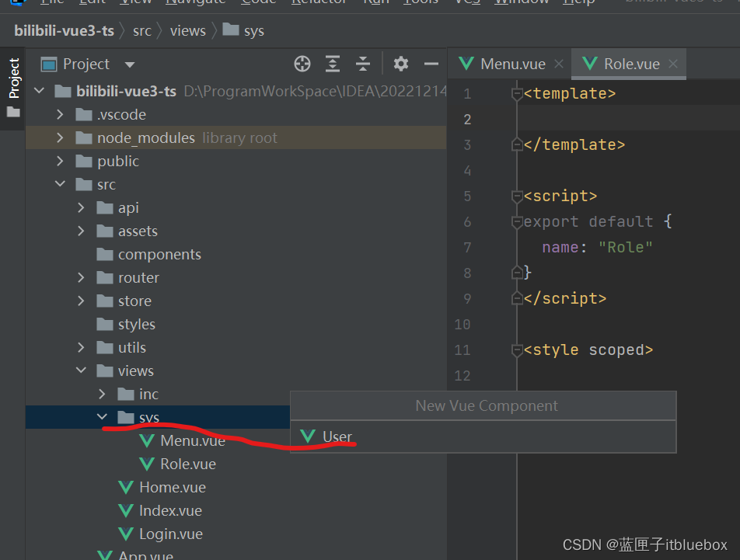
Task: Expand the inc folder
Action: click(x=102, y=394)
